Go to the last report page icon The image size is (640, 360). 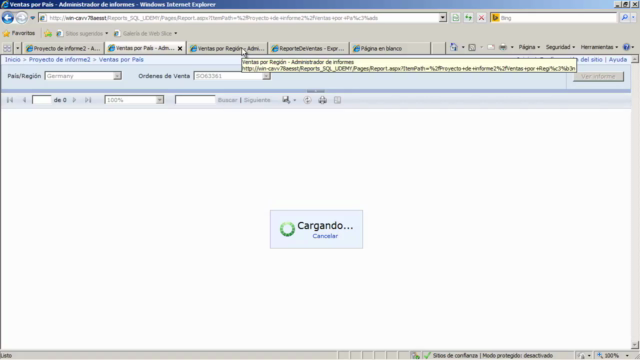tap(88, 100)
